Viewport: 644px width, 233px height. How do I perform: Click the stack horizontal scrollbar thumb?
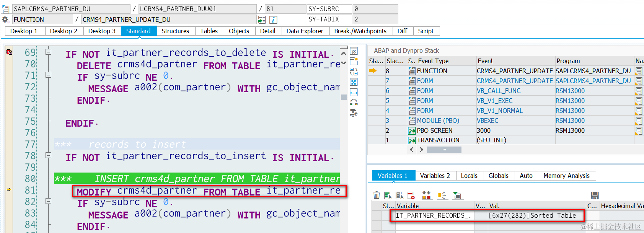coord(444,150)
